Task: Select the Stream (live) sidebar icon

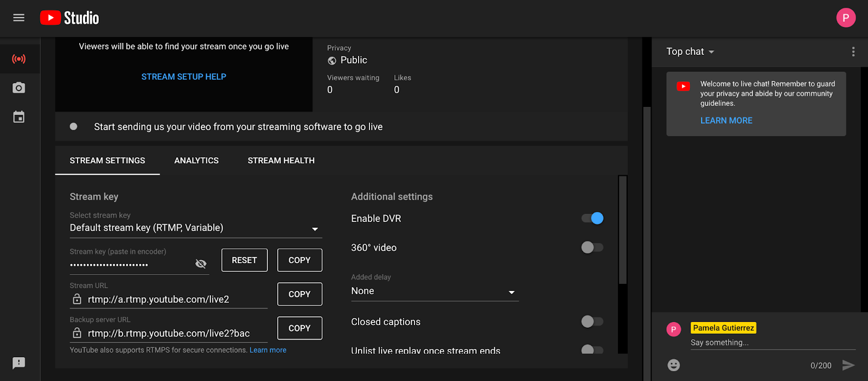Action: [19, 59]
